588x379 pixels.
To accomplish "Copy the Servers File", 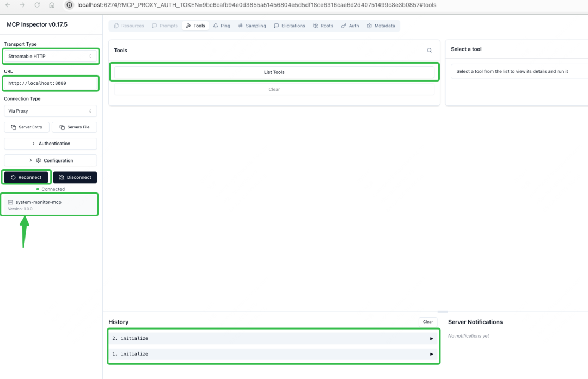I will pos(74,127).
